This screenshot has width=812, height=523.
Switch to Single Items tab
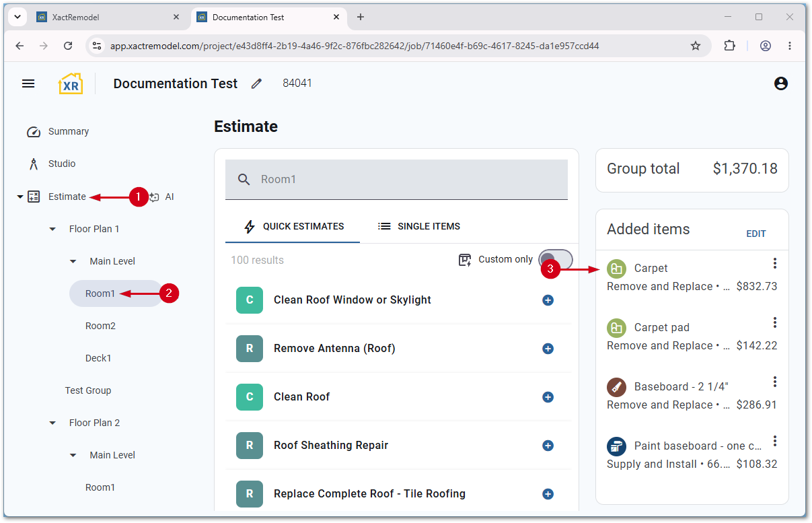point(418,226)
